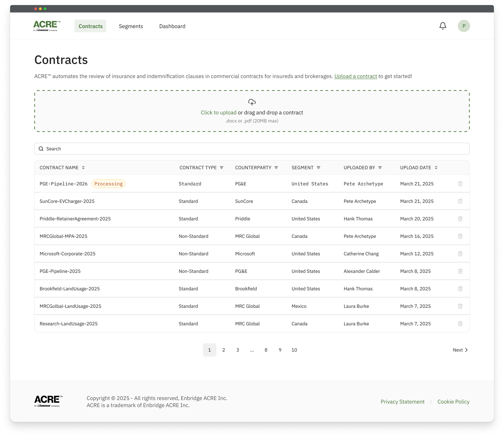The width and height of the screenshot is (504, 437).
Task: Click trash icon for MRCGlobal-MPA-2025
Action: [460, 236]
